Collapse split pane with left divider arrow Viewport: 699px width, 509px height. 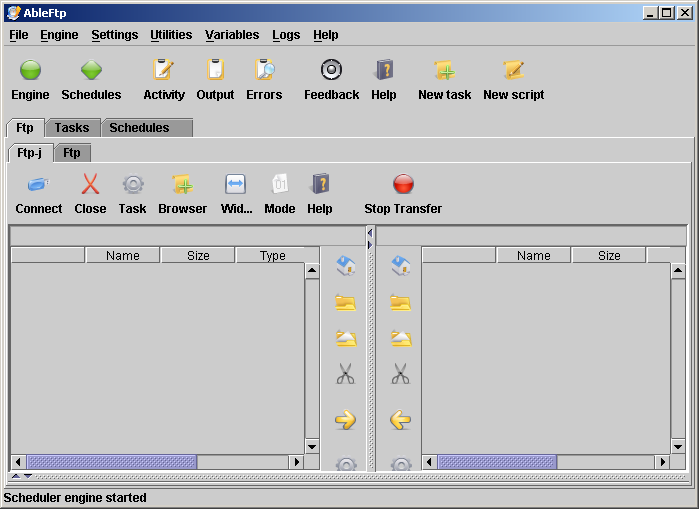tap(370, 233)
